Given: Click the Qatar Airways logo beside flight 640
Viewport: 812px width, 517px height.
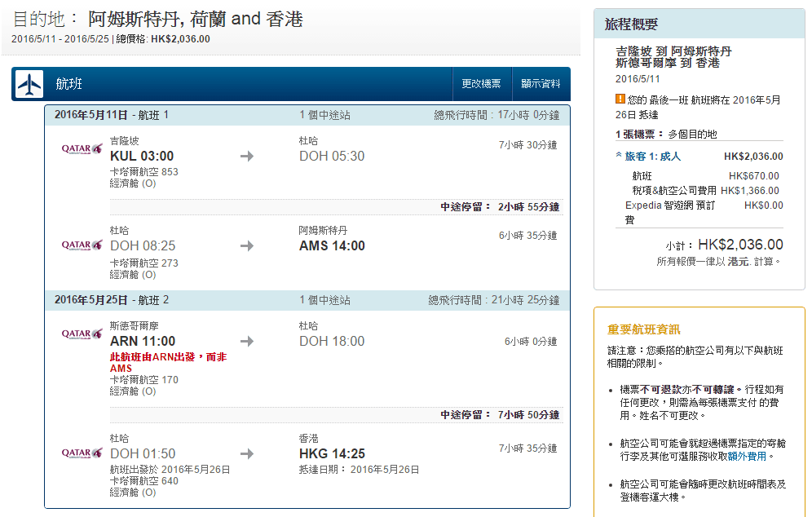Looking at the screenshot, I should point(82,453).
